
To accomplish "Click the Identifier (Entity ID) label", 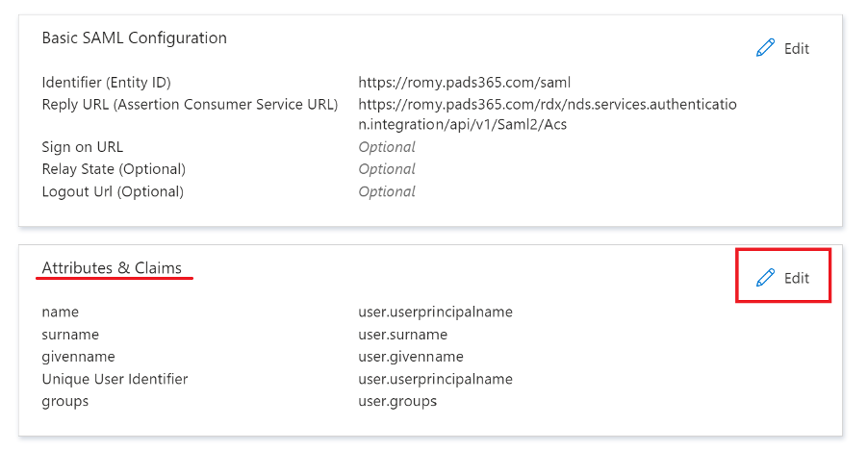I will coord(106,83).
